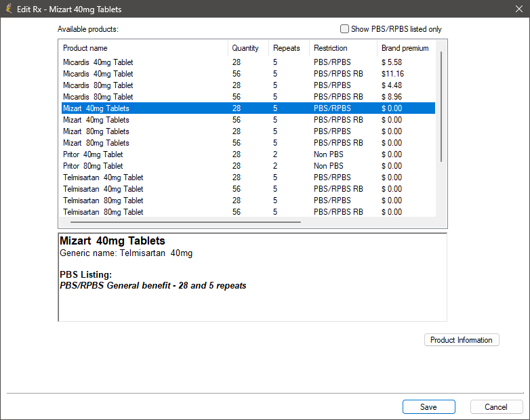Close the Edit Rx window
530x420 pixels.
pos(519,9)
